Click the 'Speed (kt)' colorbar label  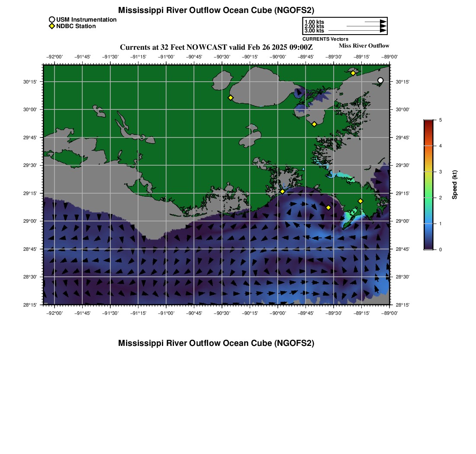(455, 185)
